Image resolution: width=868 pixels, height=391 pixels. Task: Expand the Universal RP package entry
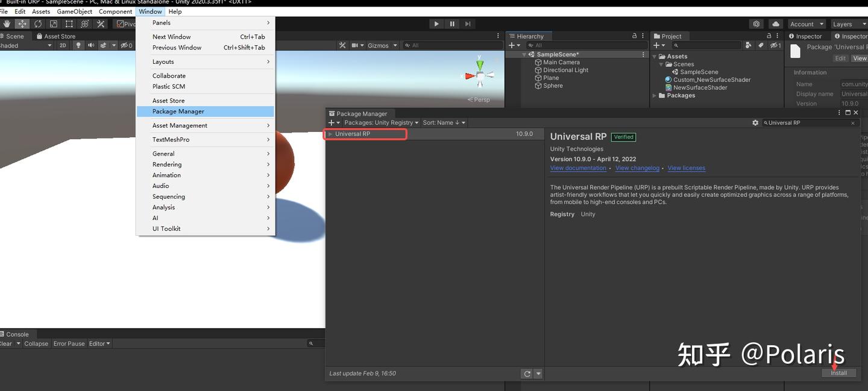point(330,133)
